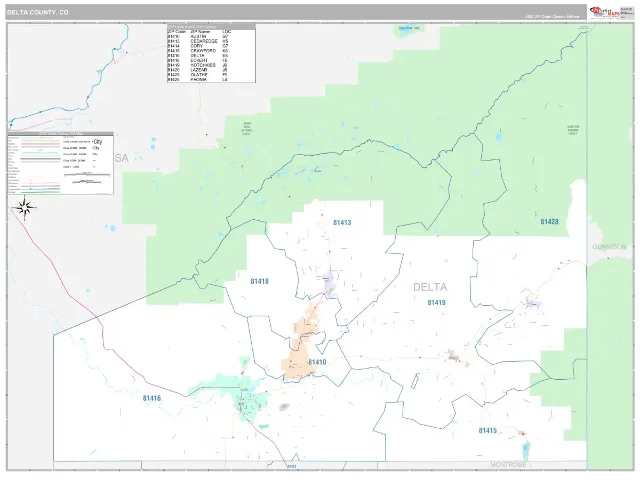Click the ZIP code label 81428
The height and width of the screenshot is (480, 640).
click(549, 222)
